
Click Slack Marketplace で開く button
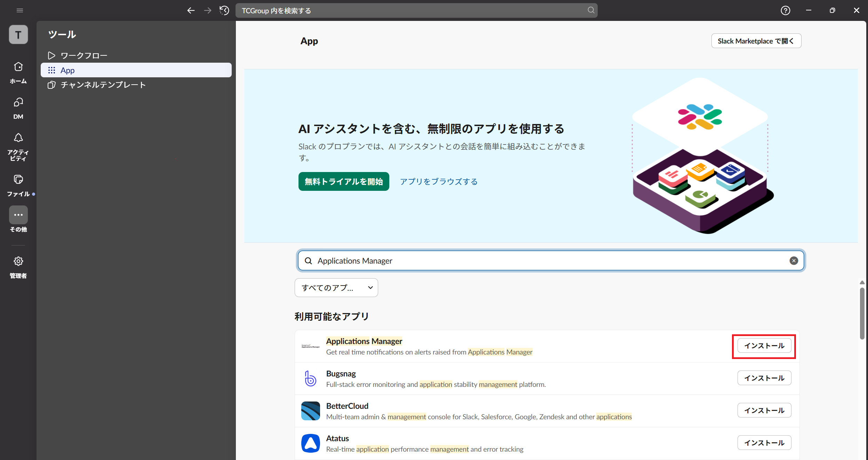click(x=756, y=41)
